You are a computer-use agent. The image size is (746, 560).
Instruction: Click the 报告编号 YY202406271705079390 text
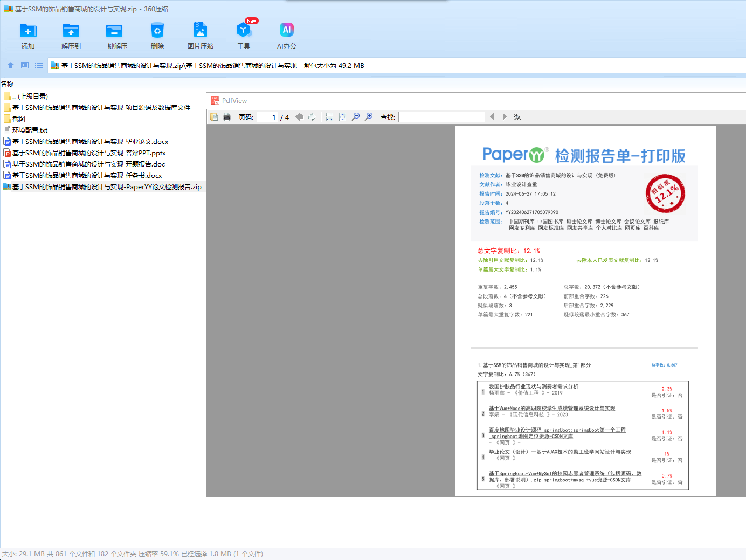coord(519,212)
